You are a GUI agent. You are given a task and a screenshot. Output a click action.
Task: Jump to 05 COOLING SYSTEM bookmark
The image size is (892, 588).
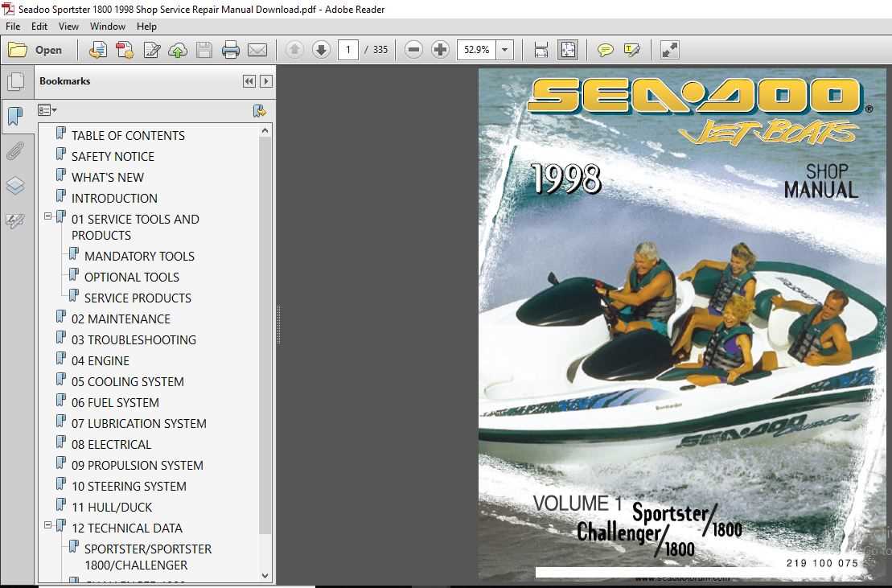click(127, 382)
